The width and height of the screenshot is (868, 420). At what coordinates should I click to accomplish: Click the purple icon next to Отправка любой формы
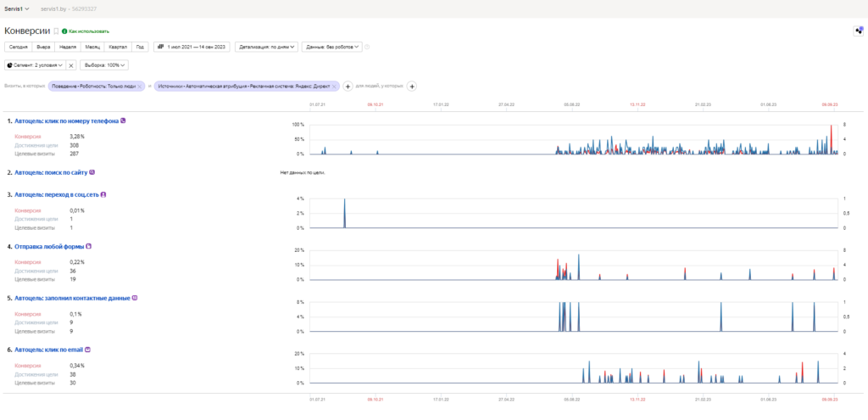point(88,247)
